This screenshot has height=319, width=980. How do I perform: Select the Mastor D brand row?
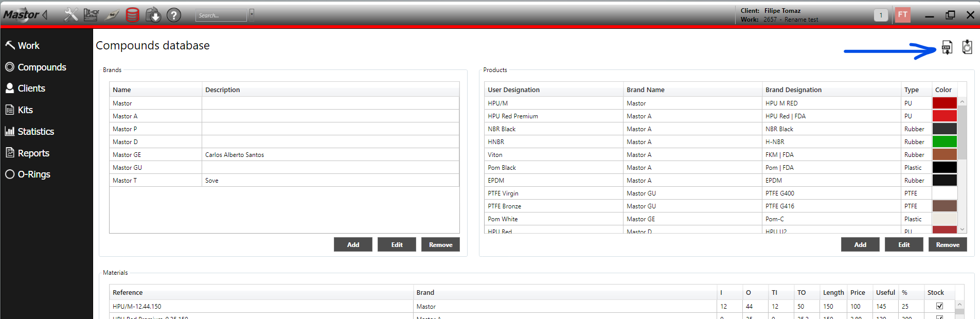[284, 141]
